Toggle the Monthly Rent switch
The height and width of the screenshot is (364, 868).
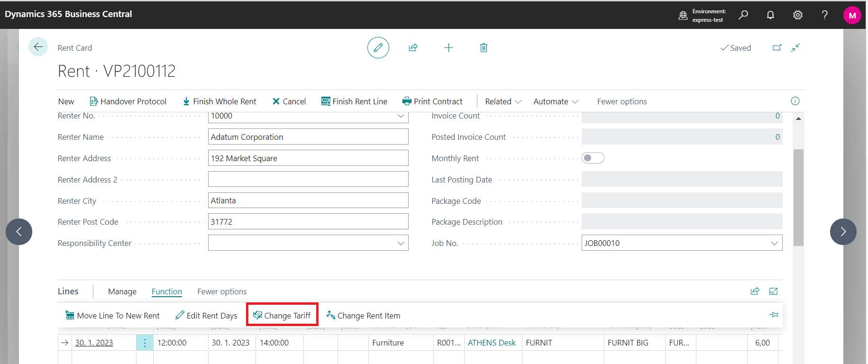click(x=593, y=158)
